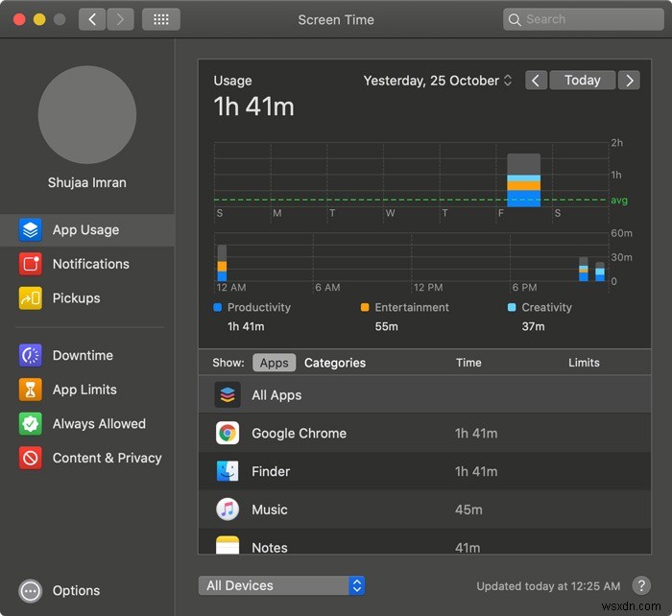Open App Limits in the sidebar

tap(87, 390)
